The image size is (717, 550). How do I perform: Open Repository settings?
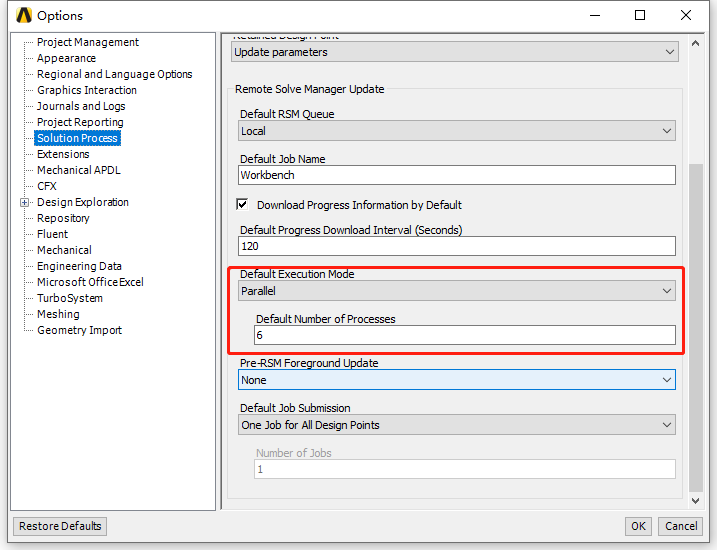coord(63,218)
